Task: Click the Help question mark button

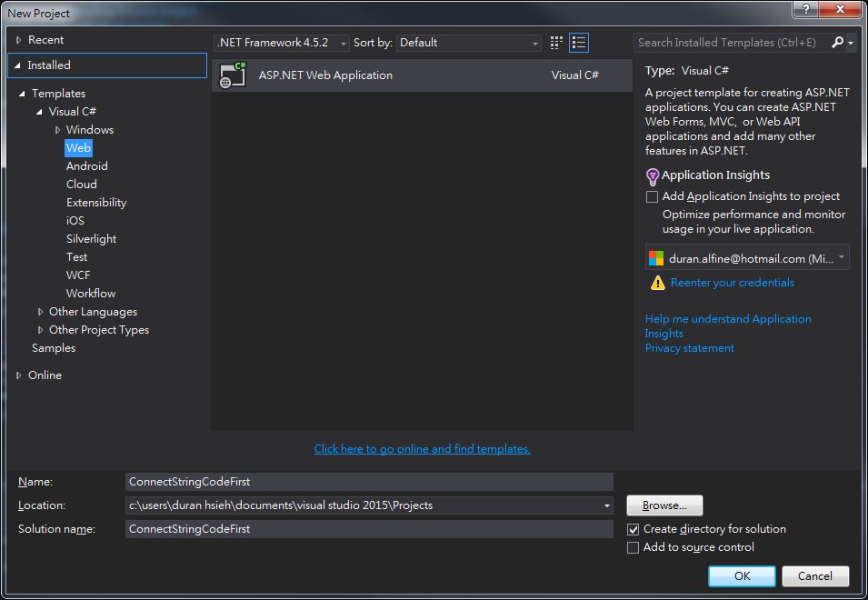Action: coord(805,9)
